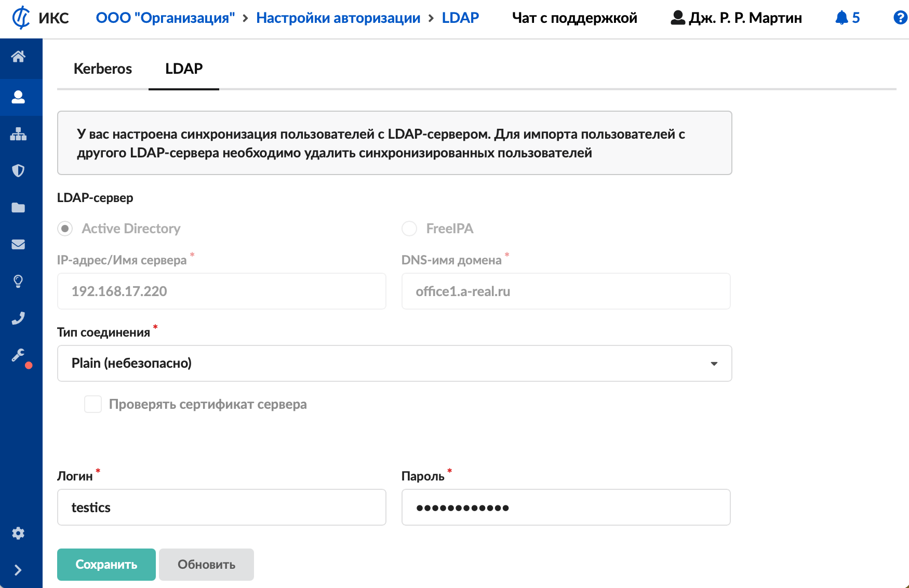Click into the Логин input field

[x=222, y=507]
